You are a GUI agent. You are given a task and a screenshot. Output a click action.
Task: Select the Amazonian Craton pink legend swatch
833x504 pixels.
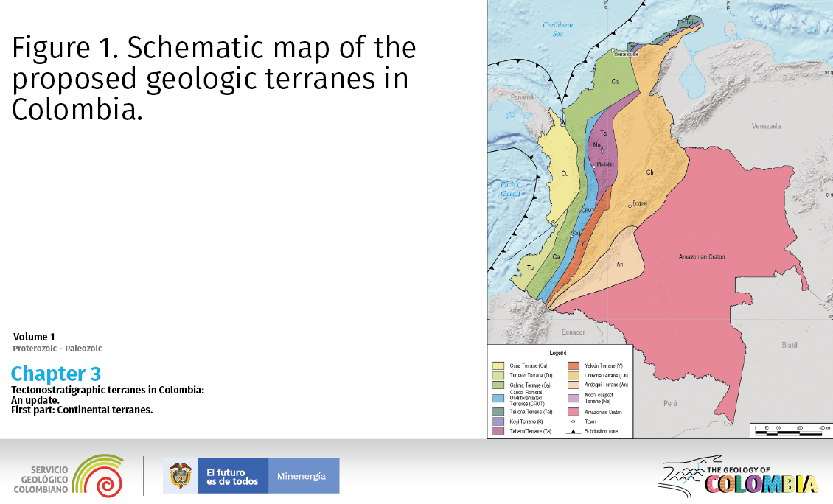pyautogui.click(x=574, y=412)
